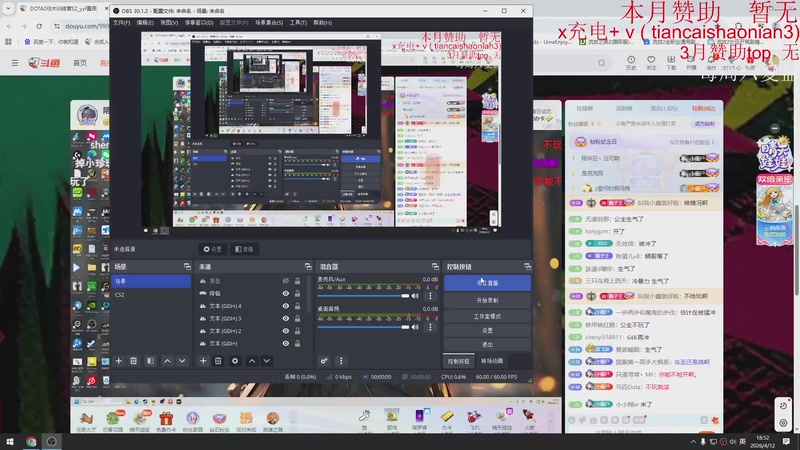Viewport: 800px width, 450px height.
Task: Hide the 文本 (GDI+) 2 source
Action: [286, 331]
